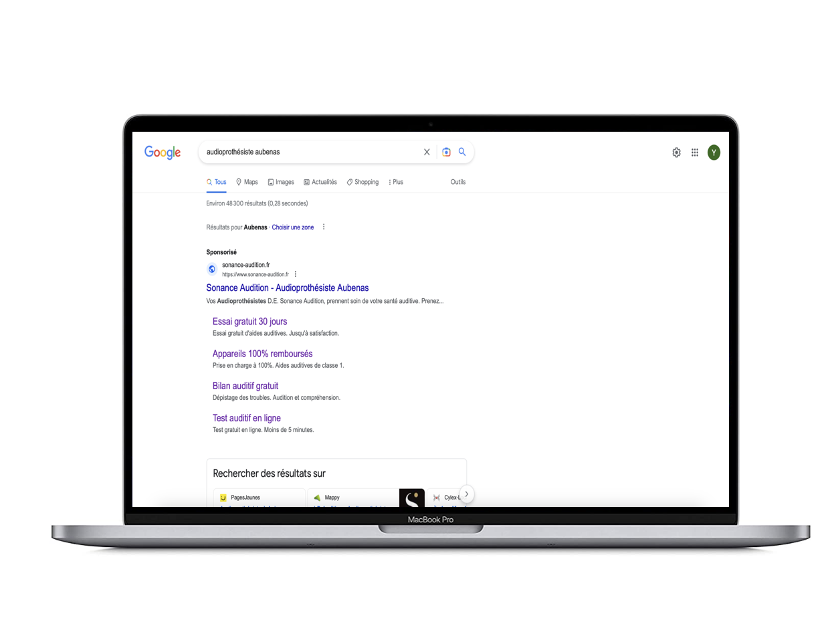Open the sonance-audition.fr ad options dots
The height and width of the screenshot is (642, 840).
point(296,274)
